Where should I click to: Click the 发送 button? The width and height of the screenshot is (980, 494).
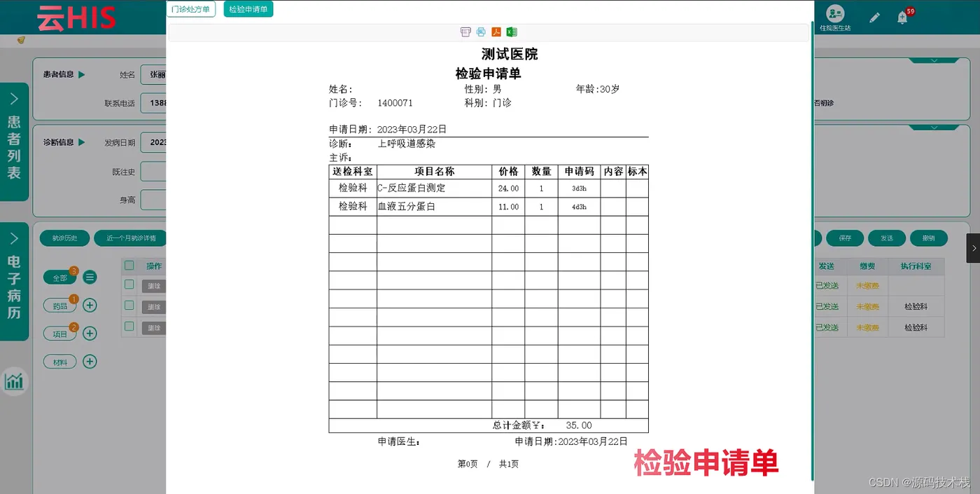pos(887,238)
